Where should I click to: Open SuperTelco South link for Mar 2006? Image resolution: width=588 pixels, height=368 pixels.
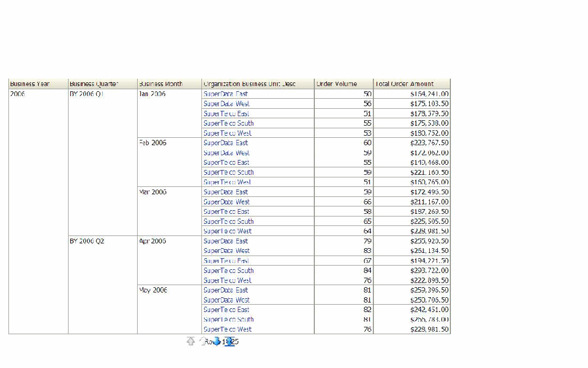(x=228, y=221)
